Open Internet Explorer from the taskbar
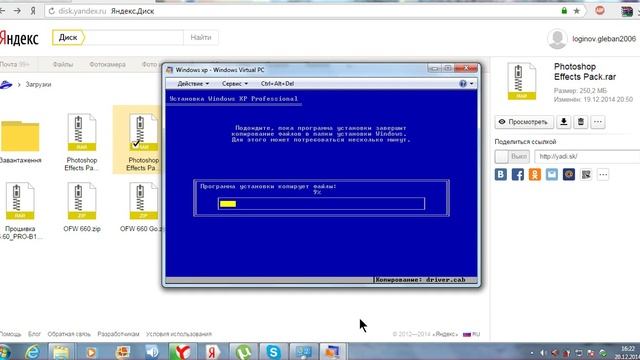 (32, 351)
